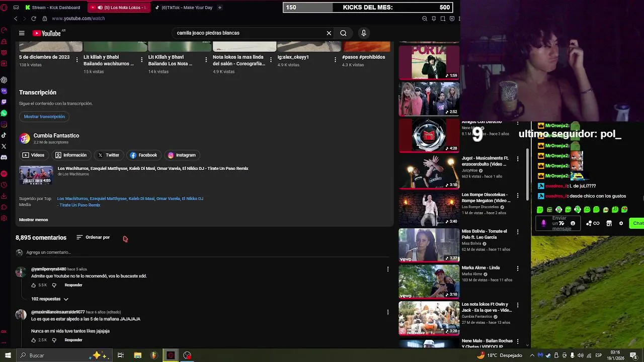This screenshot has width=644, height=362.
Task: Open the channel Instagram link
Action: (182, 155)
